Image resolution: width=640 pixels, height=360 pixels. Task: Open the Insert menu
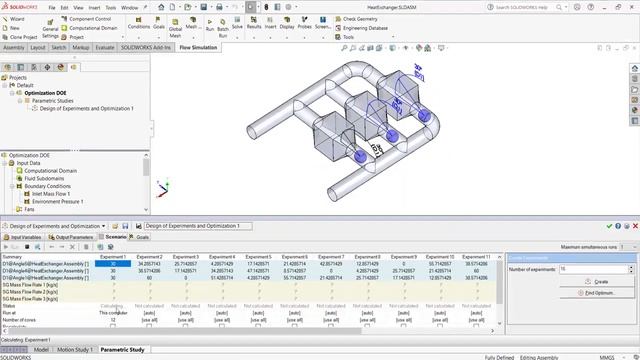tap(94, 7)
